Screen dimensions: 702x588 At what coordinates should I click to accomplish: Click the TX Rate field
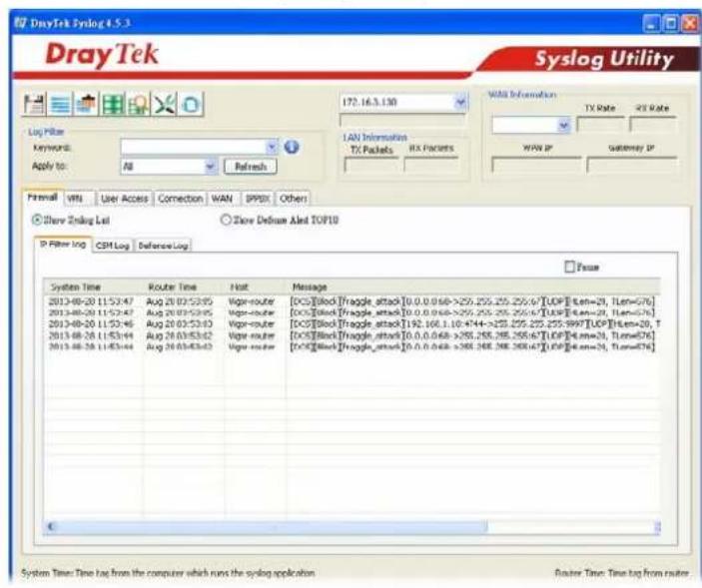[x=600, y=125]
